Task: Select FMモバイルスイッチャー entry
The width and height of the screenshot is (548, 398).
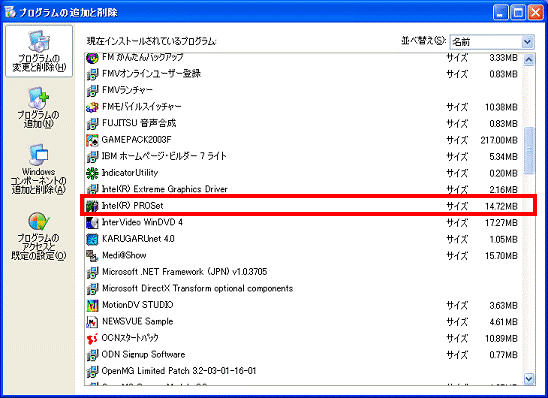Action: tap(303, 107)
